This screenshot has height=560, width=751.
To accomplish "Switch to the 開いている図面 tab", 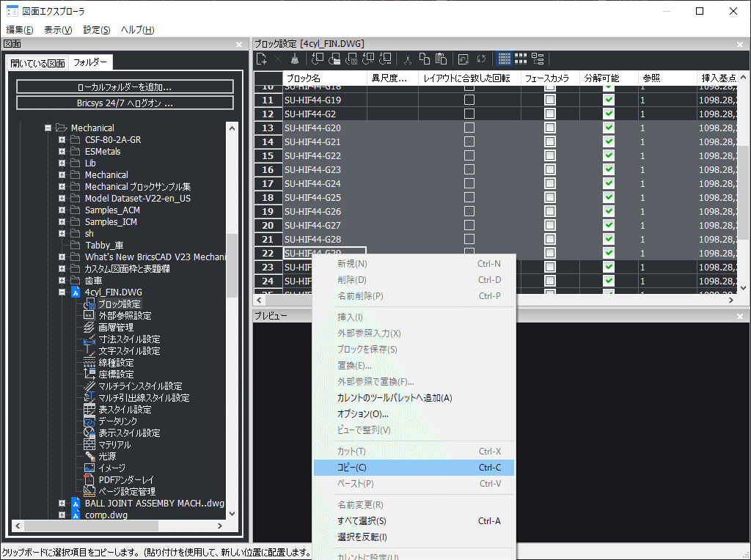I will pos(38,63).
